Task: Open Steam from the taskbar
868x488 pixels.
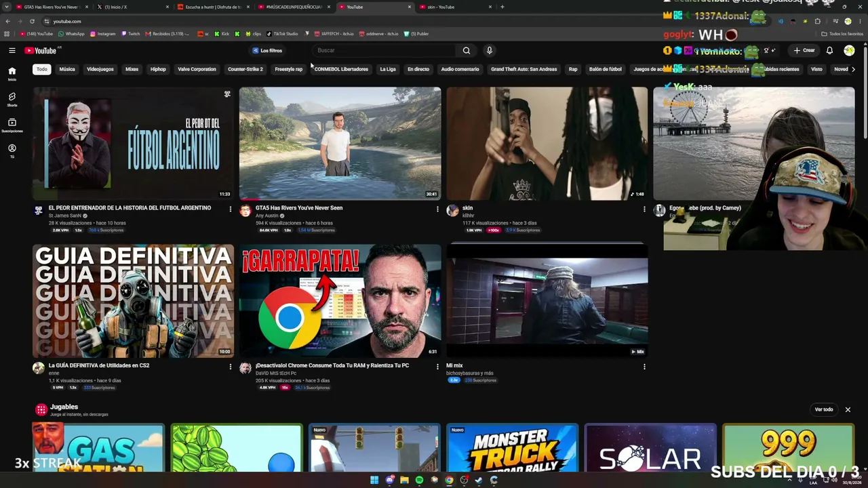Action: point(479,480)
